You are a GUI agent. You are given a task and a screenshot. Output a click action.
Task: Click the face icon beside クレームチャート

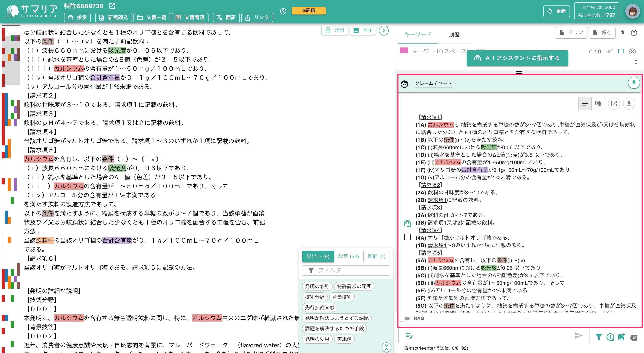404,84
